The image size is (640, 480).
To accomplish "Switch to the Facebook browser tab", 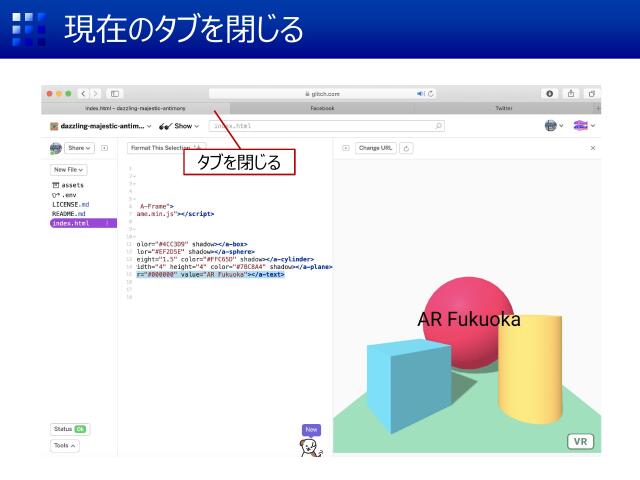I will pos(322,108).
